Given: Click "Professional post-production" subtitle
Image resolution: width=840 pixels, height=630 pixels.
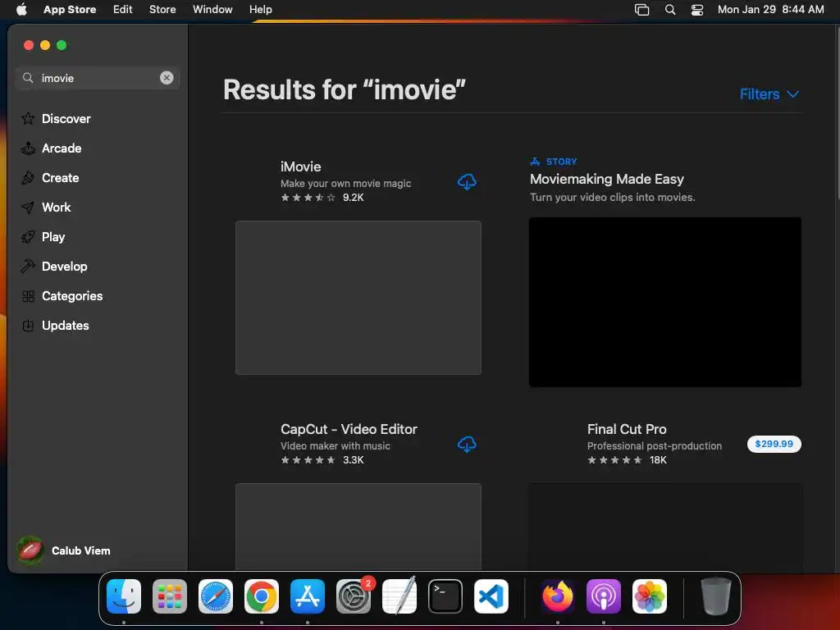Looking at the screenshot, I should (654, 445).
